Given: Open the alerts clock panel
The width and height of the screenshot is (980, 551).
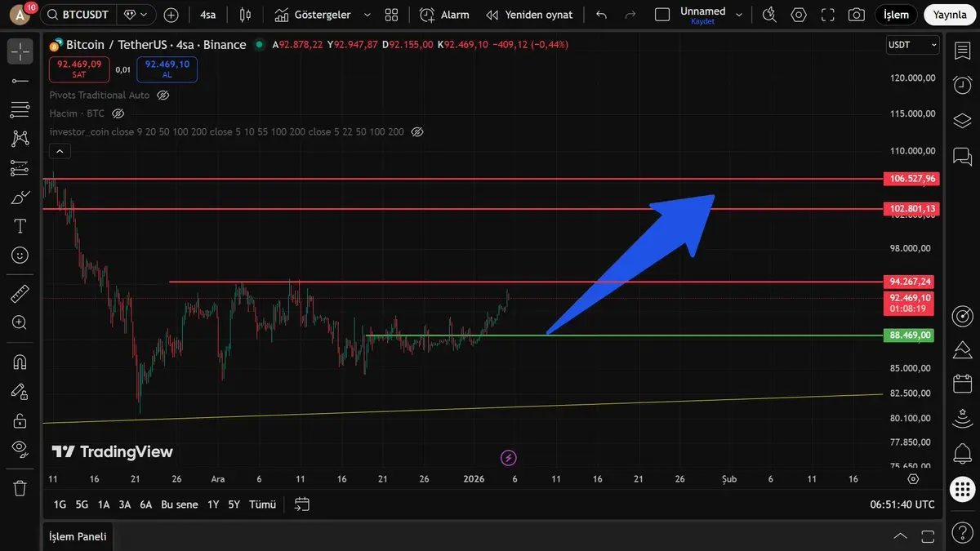Looking at the screenshot, I should 962,85.
